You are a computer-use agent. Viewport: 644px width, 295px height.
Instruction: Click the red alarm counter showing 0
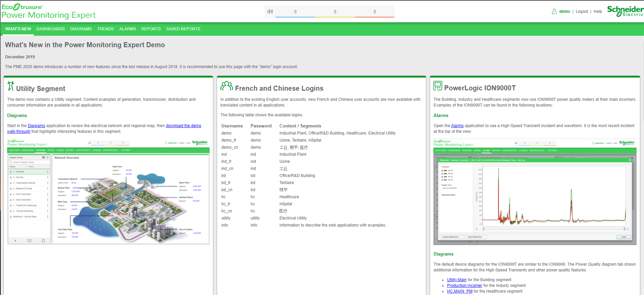click(x=375, y=12)
